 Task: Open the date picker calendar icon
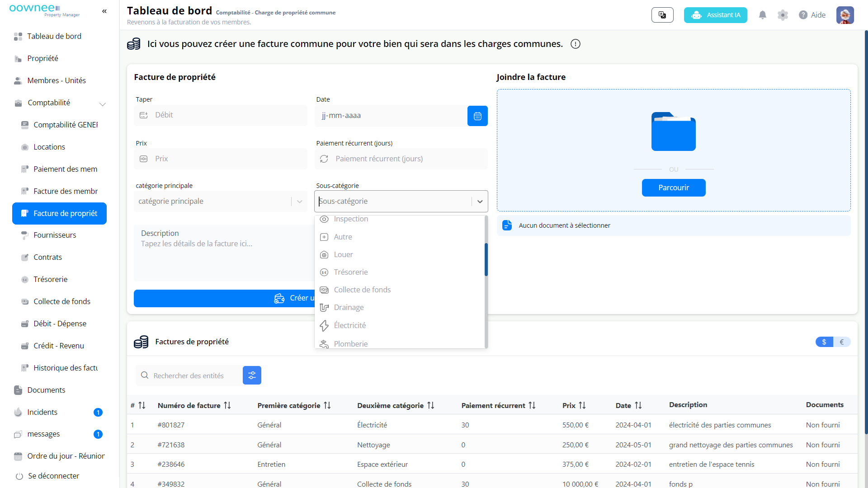click(x=477, y=116)
